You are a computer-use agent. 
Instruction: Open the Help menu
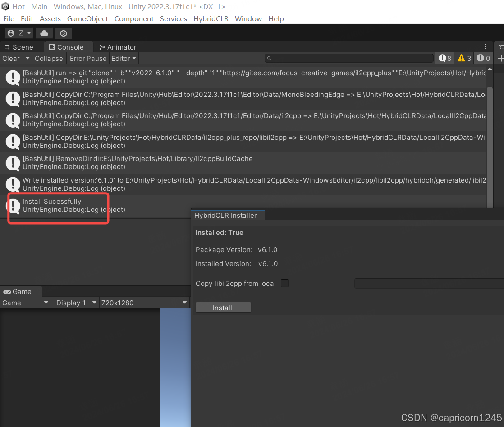click(x=276, y=18)
